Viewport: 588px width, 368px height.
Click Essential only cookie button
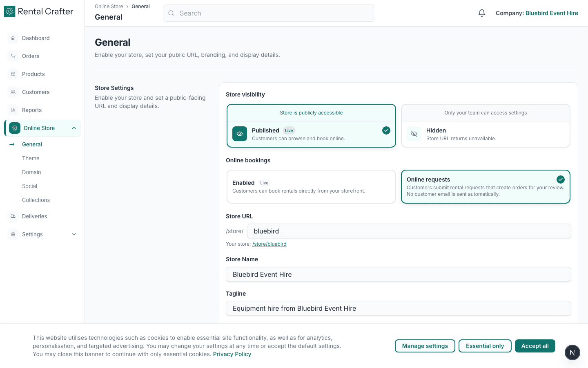485,346
